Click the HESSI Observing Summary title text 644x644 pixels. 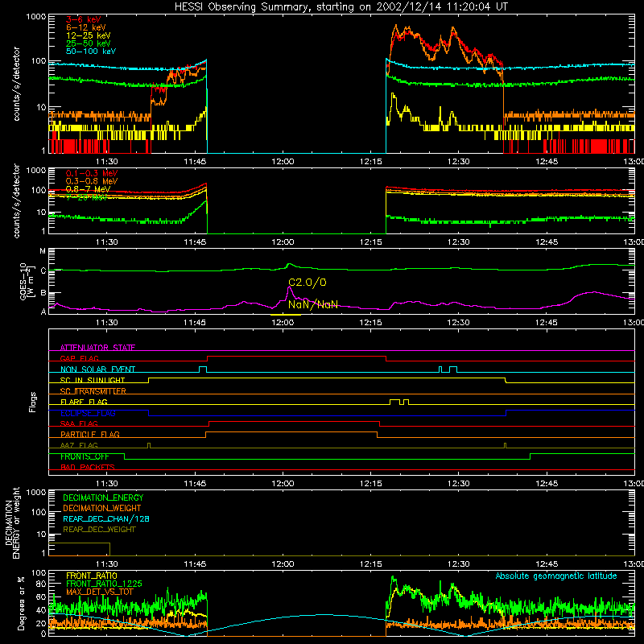point(341,7)
